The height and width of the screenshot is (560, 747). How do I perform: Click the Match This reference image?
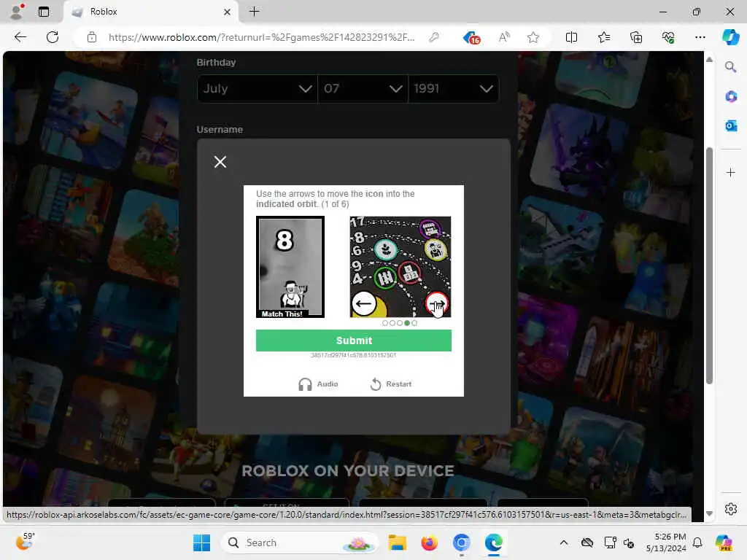click(290, 267)
